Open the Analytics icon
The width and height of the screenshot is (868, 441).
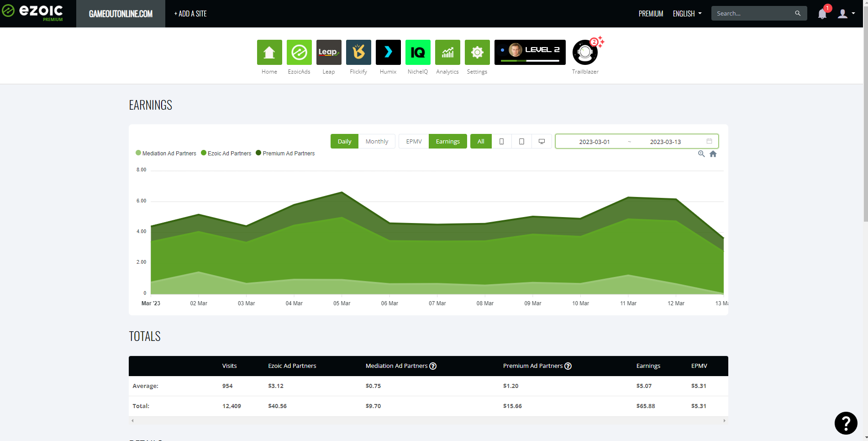447,52
